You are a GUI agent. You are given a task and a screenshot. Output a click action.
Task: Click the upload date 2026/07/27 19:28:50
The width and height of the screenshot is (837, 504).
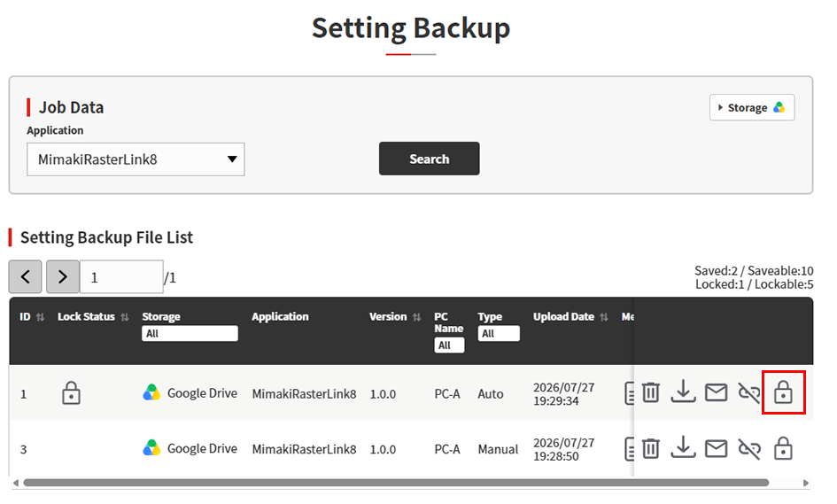pos(563,450)
